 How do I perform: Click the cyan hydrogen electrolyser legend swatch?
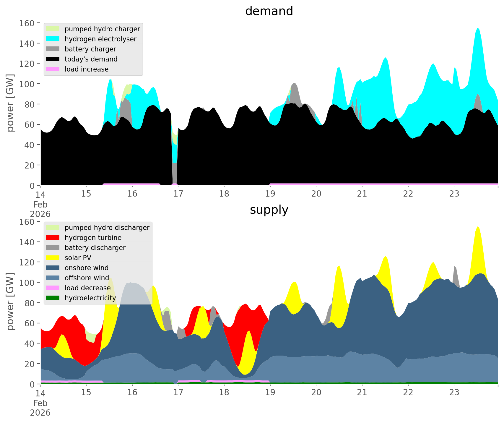tap(53, 39)
